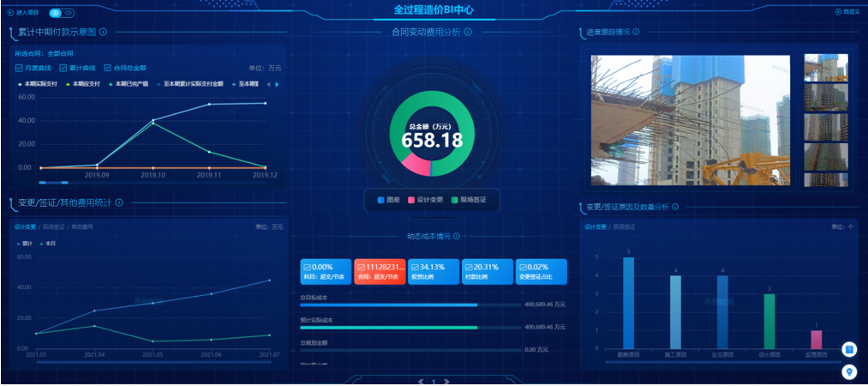This screenshot has width=868, height=386.
Task: Click info icon next to 变更/签证/其他费用统计
Action: pyautogui.click(x=119, y=203)
